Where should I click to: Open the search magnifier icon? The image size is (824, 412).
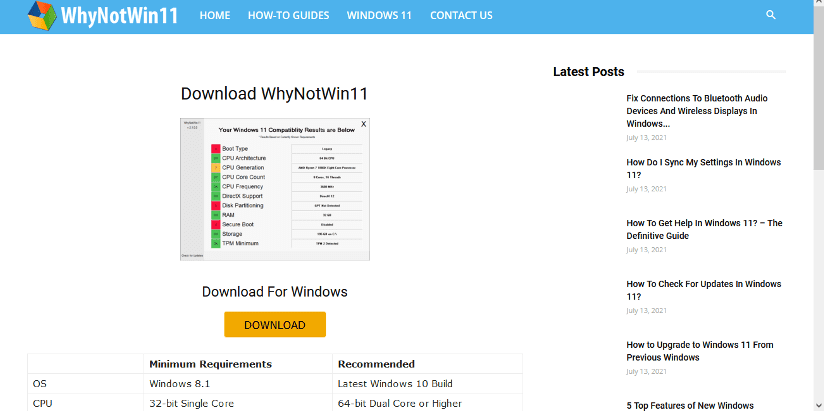(x=771, y=15)
